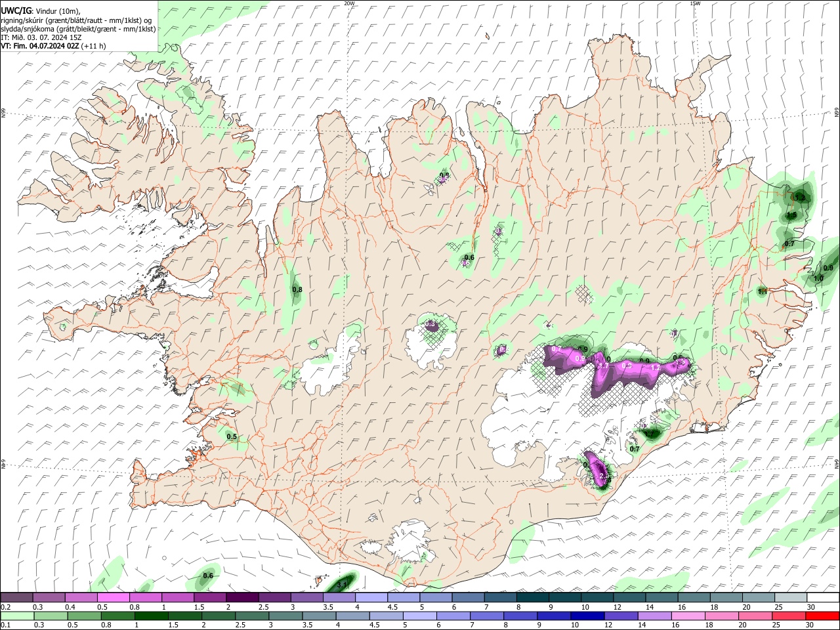Pick the slate blue 6 swatch on upper scale

[x=467, y=598]
